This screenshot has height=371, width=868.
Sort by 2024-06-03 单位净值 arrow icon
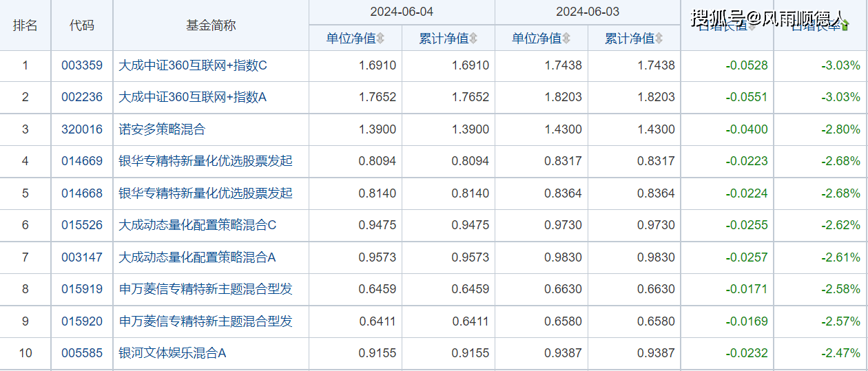point(566,39)
